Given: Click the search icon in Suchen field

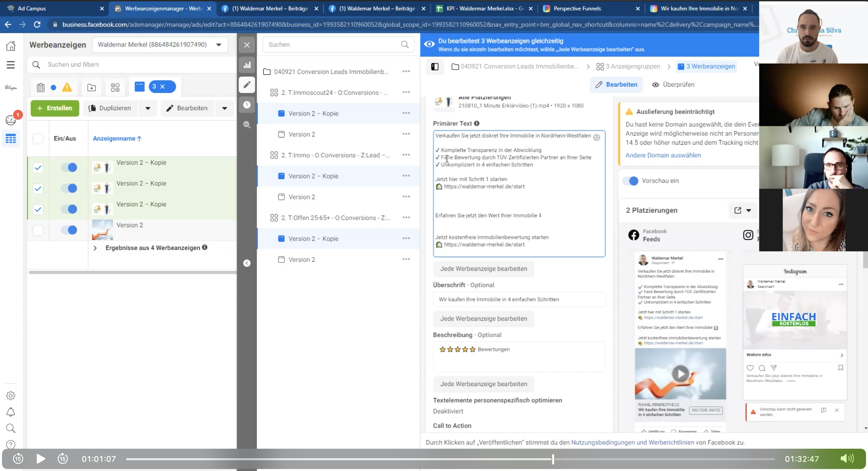Looking at the screenshot, I should (405, 44).
